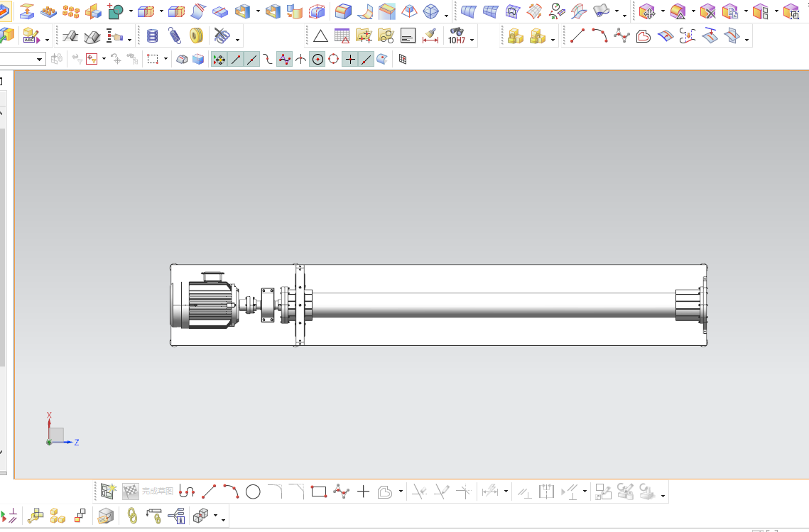Select the Move Face synchronous modeling icon

(x=647, y=11)
